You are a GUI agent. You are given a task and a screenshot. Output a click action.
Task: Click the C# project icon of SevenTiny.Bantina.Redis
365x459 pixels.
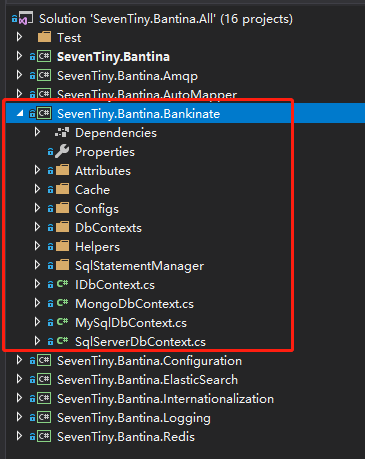click(x=44, y=436)
